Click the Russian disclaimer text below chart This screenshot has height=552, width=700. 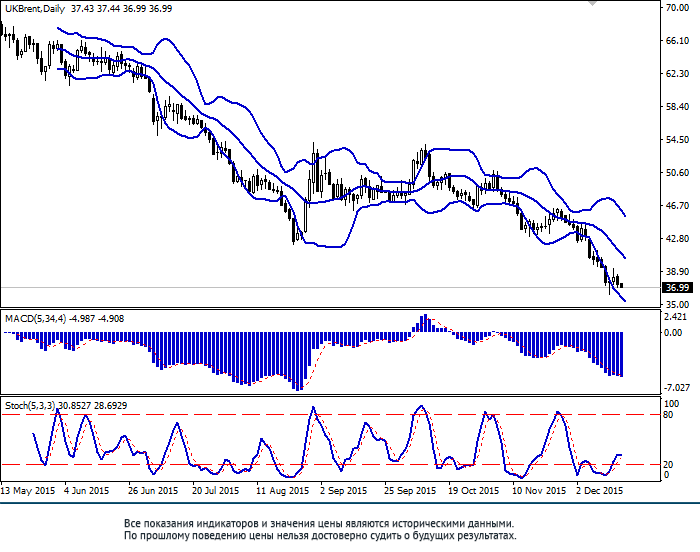click(x=320, y=530)
